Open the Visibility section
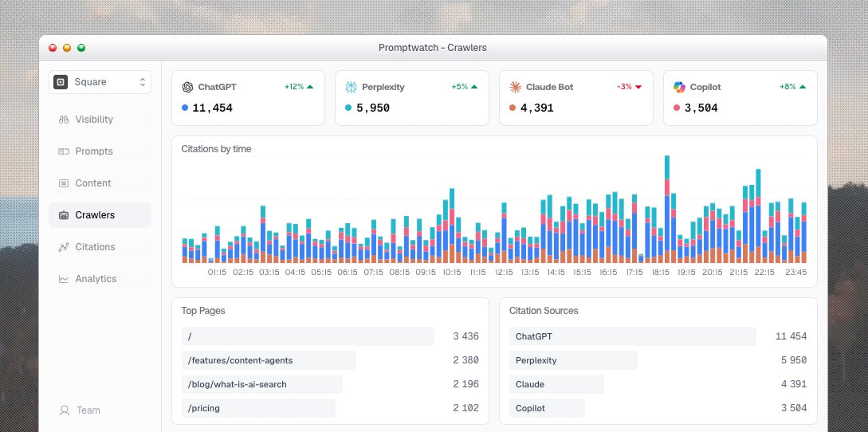Screen dimensions: 868x432 pos(100,119)
